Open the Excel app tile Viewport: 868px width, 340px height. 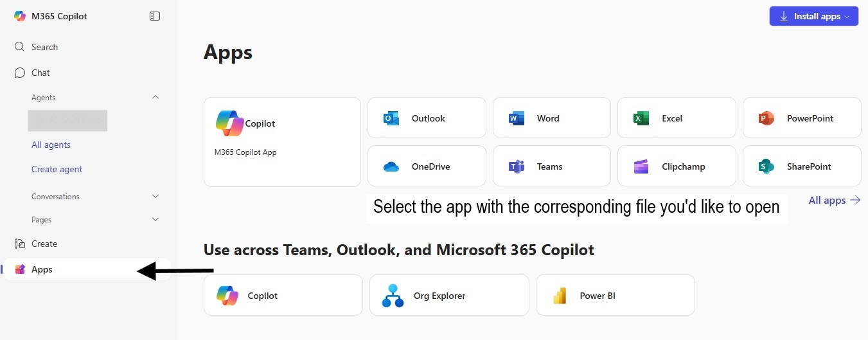point(676,118)
